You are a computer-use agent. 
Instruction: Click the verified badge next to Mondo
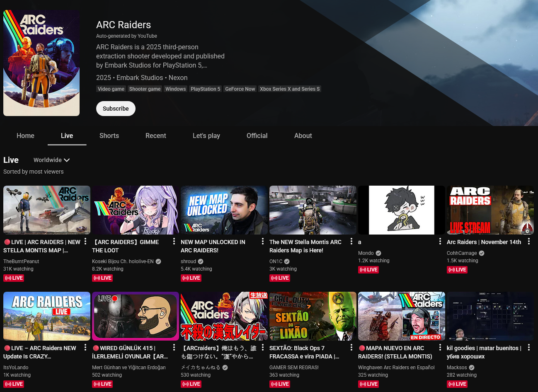(x=378, y=253)
